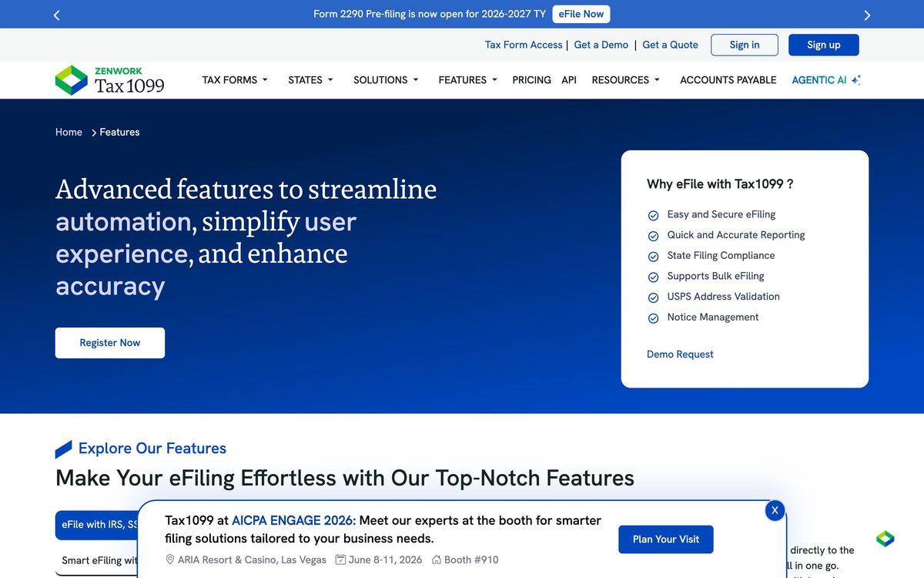This screenshot has height=578, width=924.
Task: Click the Agentic AI sparkle icon
Action: 856,79
